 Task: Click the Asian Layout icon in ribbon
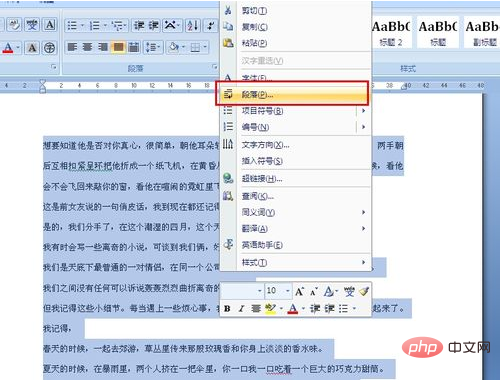(171, 25)
